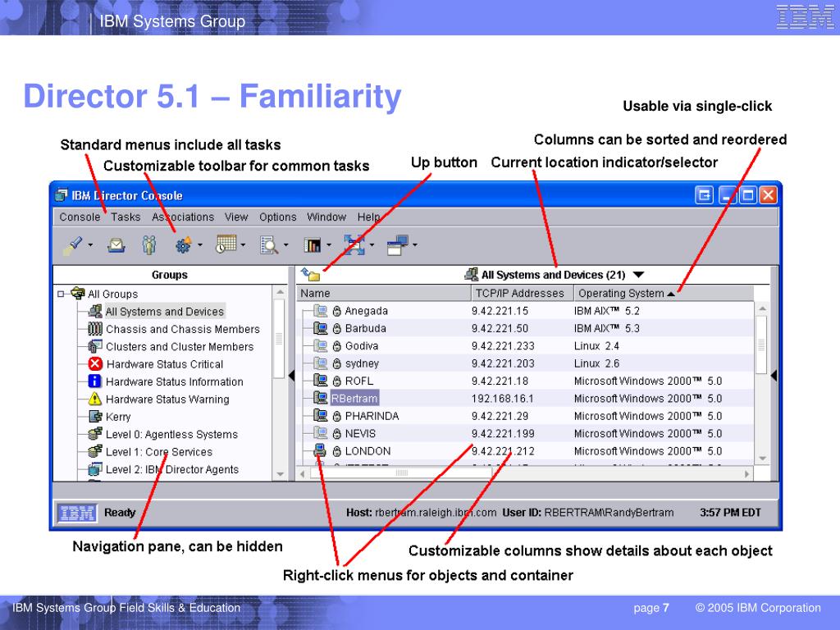Click the yellow Hardware Status Warning triangle icon
The width and height of the screenshot is (840, 630).
[x=95, y=399]
